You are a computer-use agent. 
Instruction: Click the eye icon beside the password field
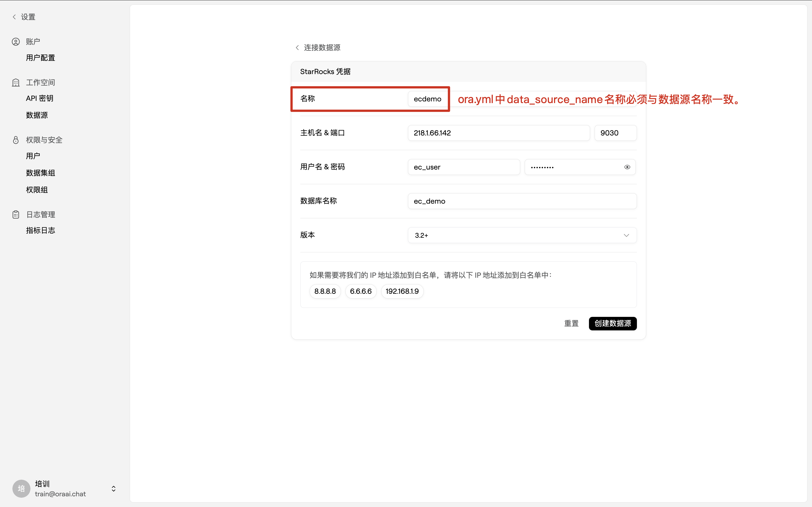point(627,167)
